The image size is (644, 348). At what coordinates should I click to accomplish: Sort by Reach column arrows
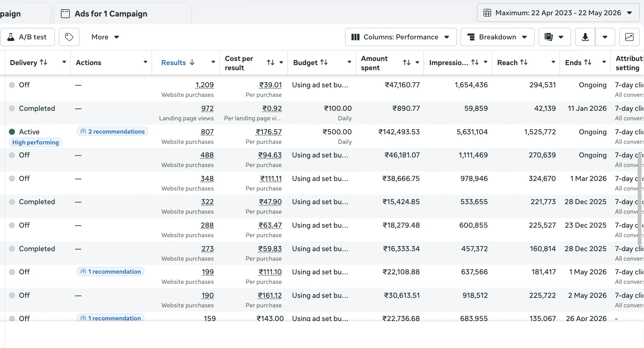click(x=524, y=62)
